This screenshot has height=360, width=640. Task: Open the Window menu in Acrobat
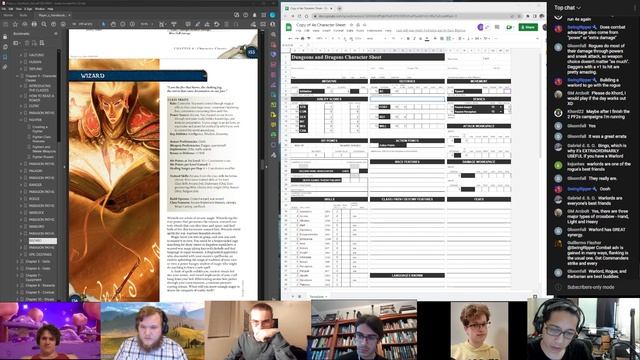tap(40, 9)
